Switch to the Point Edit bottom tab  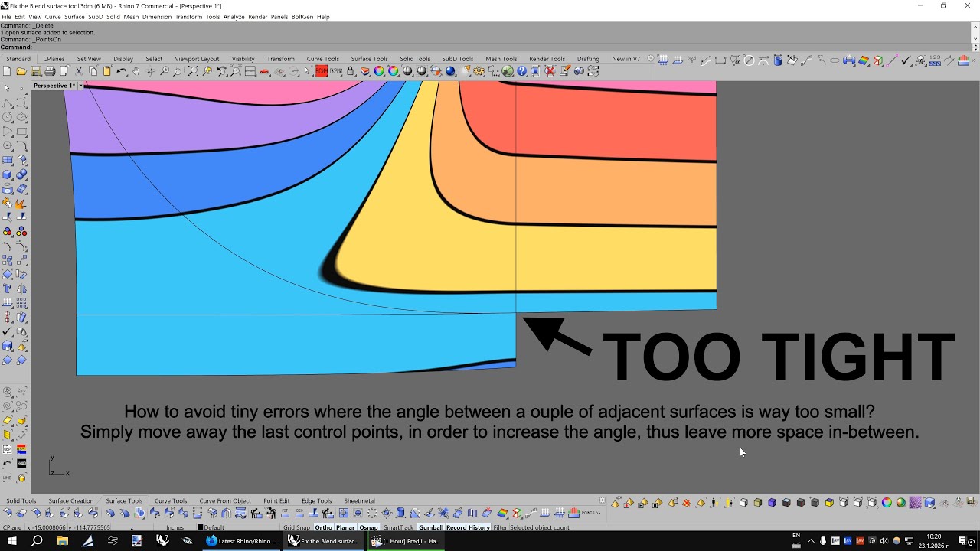coord(276,501)
